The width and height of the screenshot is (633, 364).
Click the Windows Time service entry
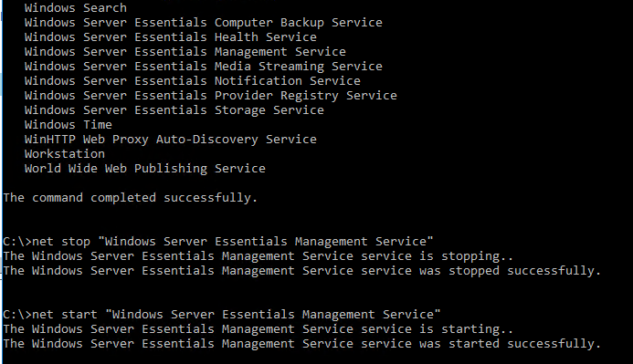(69, 125)
